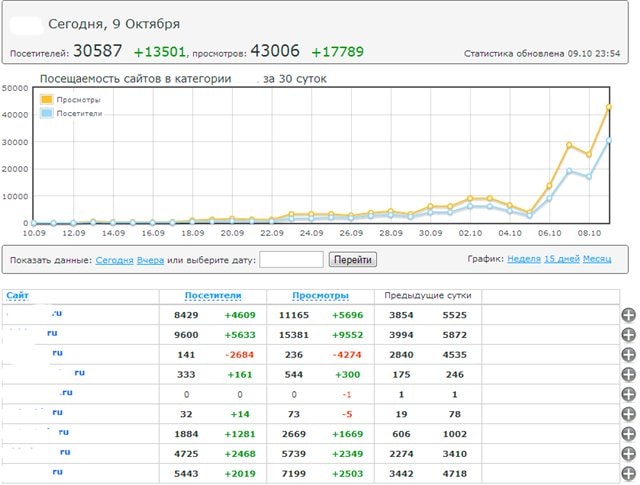The image size is (640, 485).
Task: Switch the graph to Месяц
Action: (x=598, y=258)
